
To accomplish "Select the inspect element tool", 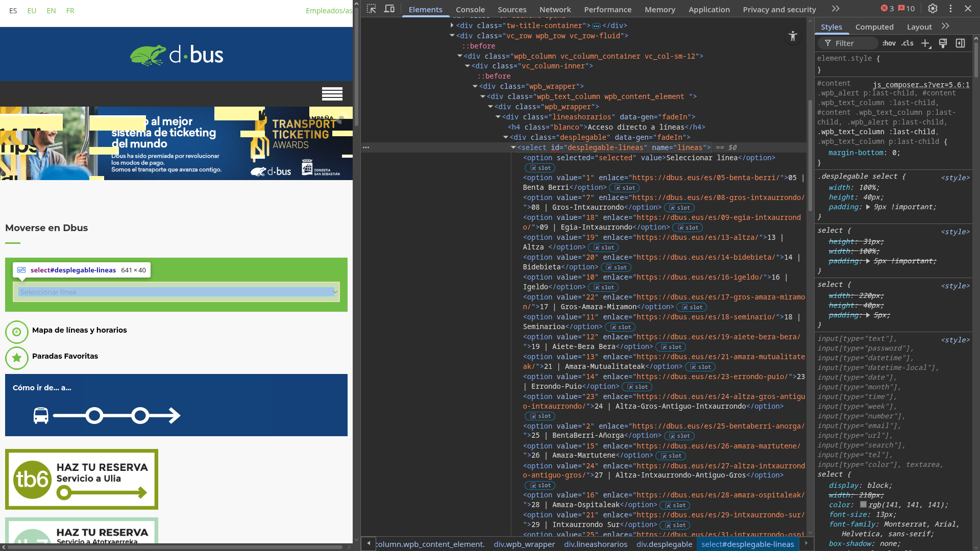I will click(x=372, y=9).
